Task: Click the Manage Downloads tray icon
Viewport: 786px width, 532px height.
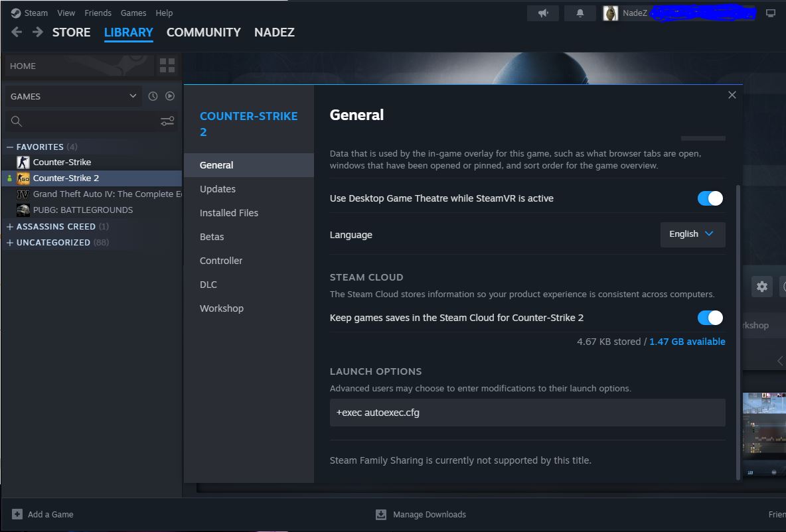Action: coord(381,515)
